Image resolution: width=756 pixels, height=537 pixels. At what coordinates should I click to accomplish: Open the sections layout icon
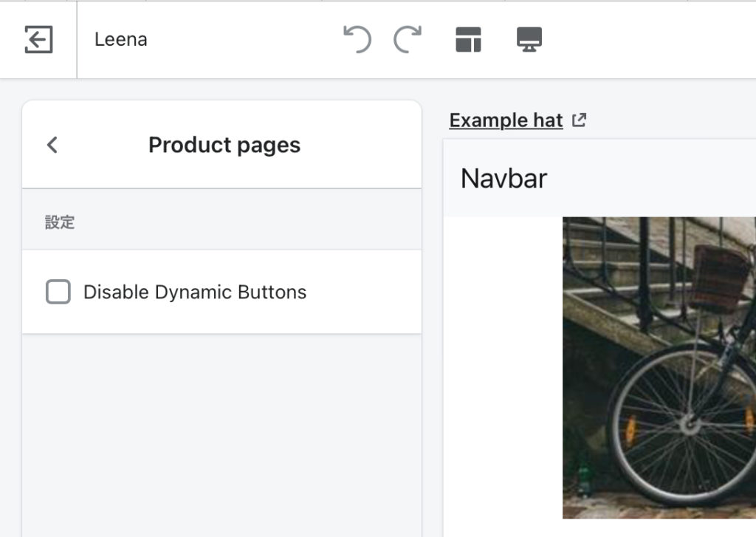pyautogui.click(x=468, y=39)
